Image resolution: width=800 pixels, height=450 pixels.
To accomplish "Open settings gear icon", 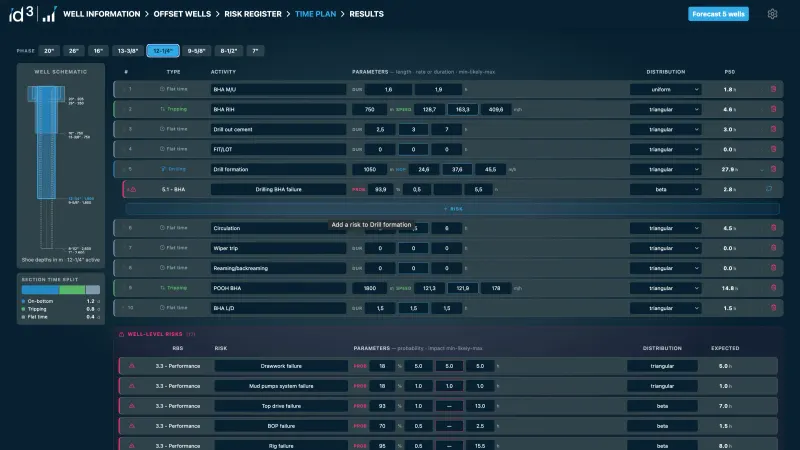I will (x=772, y=14).
